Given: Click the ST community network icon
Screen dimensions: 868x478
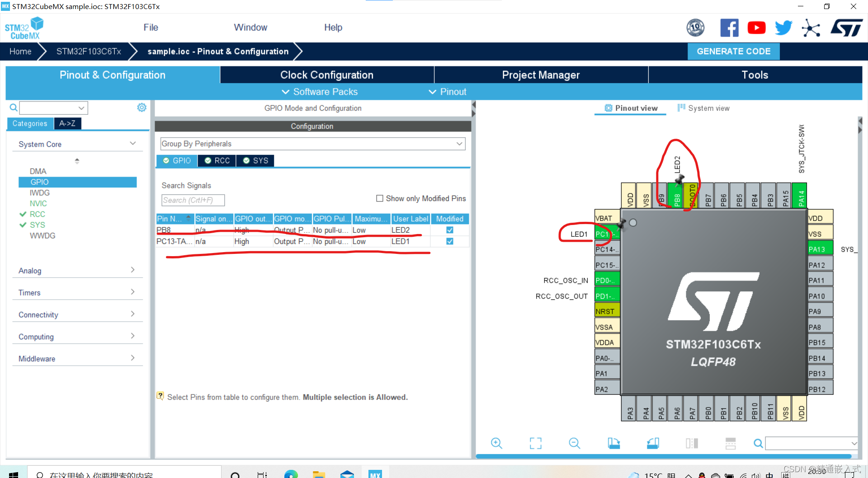Looking at the screenshot, I should click(x=811, y=28).
